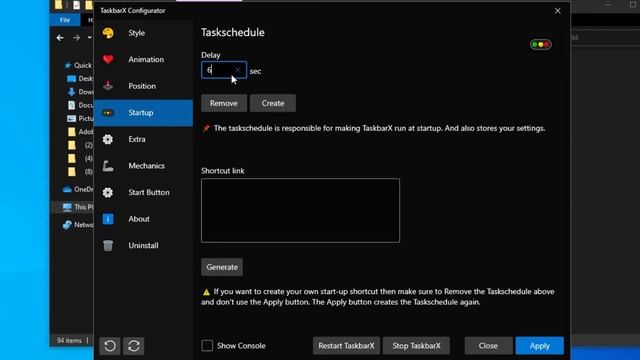Close the TaskbarX Configurator window
640x360 pixels.
tap(558, 11)
